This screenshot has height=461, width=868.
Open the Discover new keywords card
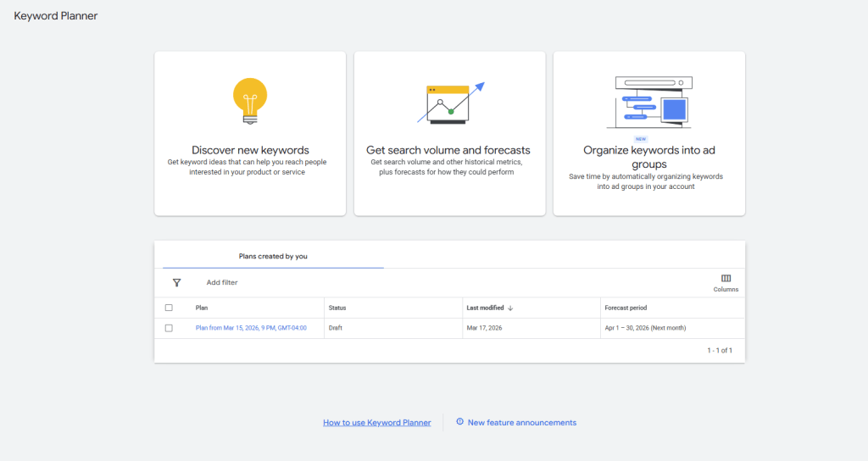click(x=250, y=133)
